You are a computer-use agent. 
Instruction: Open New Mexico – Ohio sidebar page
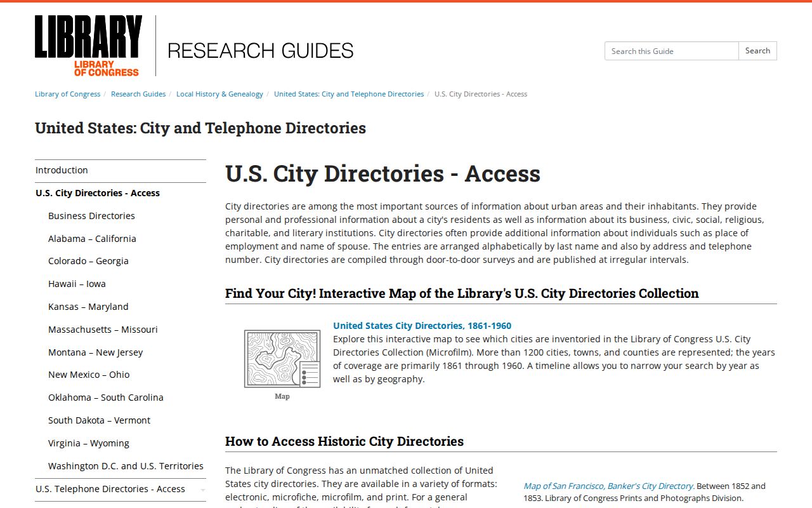point(89,375)
